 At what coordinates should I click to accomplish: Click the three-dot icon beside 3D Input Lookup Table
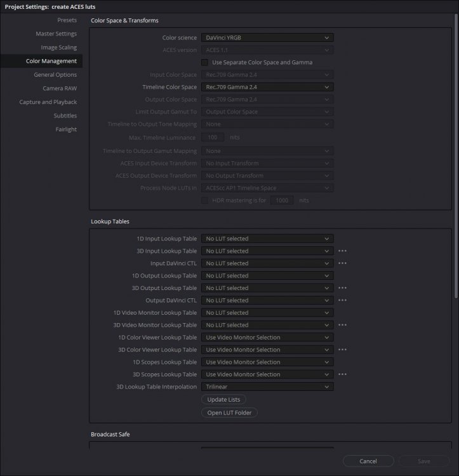pyautogui.click(x=342, y=251)
